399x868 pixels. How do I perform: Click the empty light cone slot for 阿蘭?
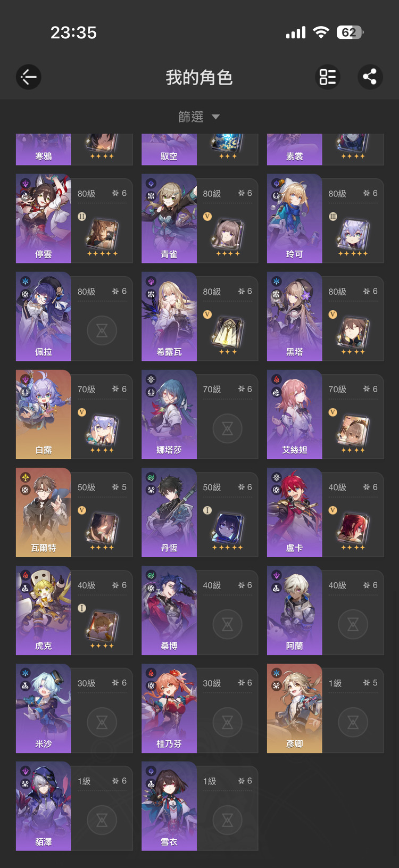tap(353, 624)
